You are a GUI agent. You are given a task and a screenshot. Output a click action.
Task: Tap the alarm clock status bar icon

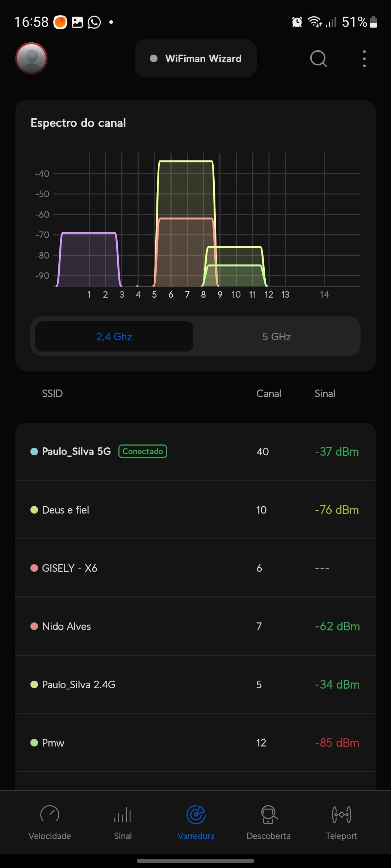297,22
